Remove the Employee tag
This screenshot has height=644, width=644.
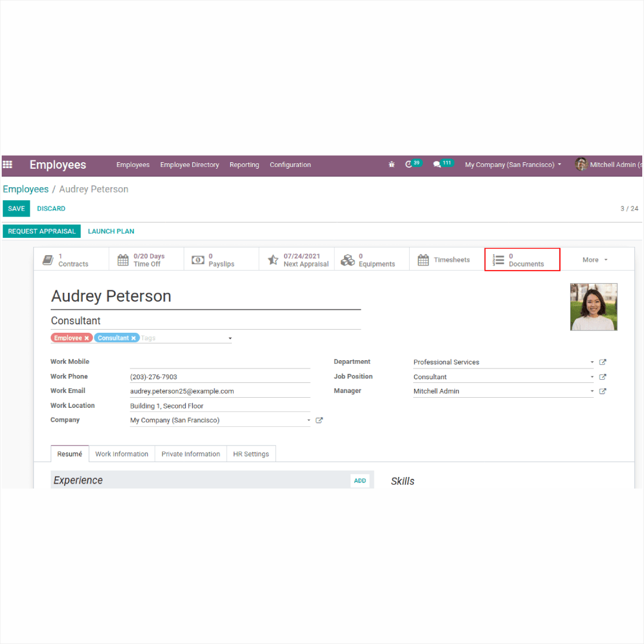click(87, 338)
